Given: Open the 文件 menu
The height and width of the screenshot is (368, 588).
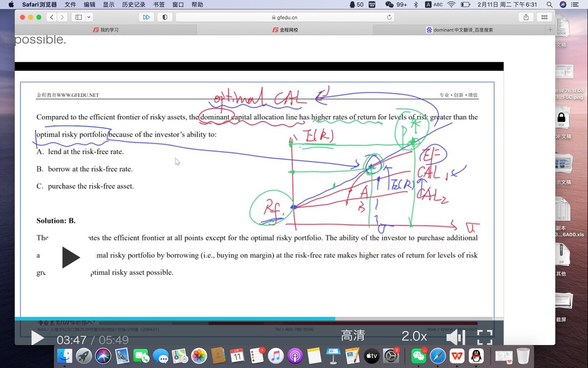Looking at the screenshot, I should coord(70,4).
